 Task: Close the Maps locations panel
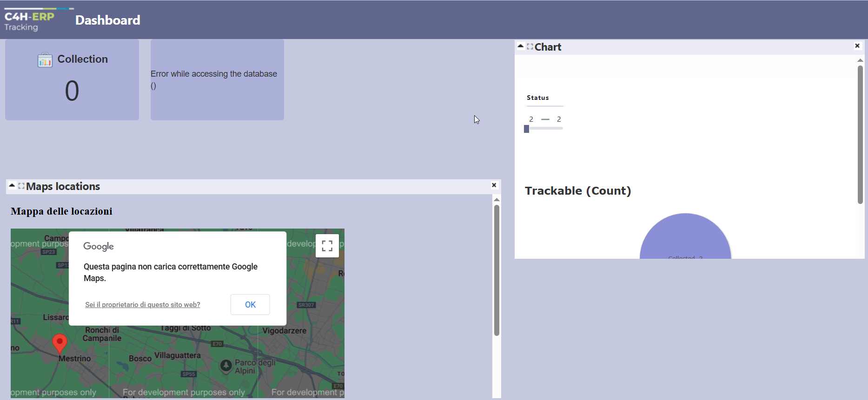click(494, 185)
